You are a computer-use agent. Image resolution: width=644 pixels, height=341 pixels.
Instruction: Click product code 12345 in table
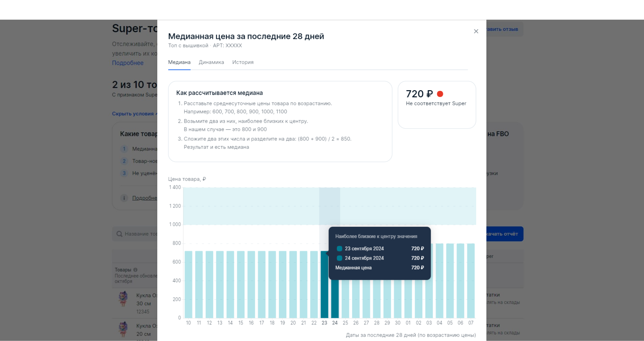pos(143,312)
